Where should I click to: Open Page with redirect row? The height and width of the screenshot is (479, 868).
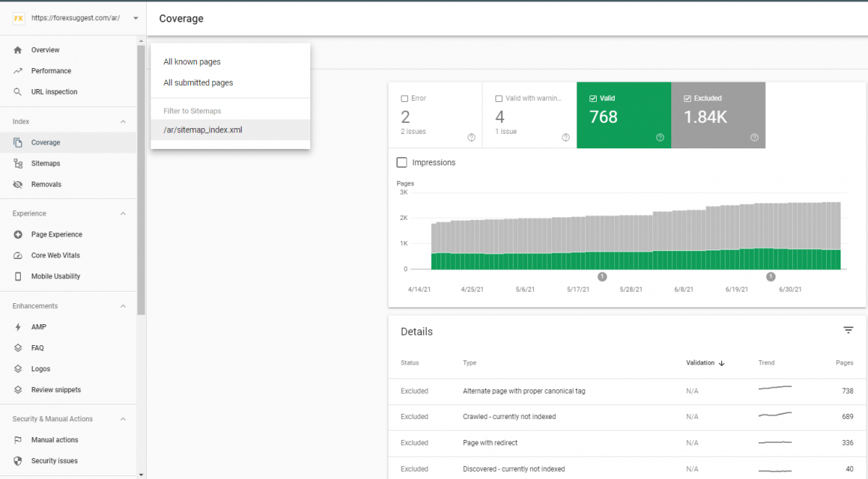pos(626,443)
